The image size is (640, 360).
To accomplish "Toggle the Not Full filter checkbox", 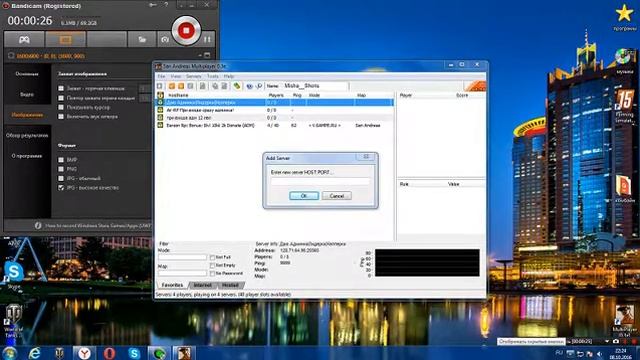I will 212,258.
